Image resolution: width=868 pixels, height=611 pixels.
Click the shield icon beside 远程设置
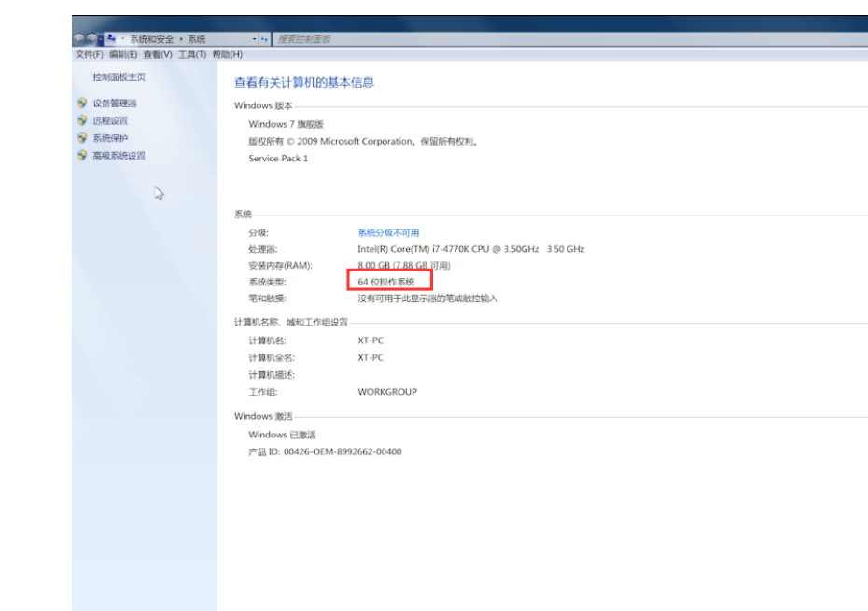pyautogui.click(x=82, y=120)
